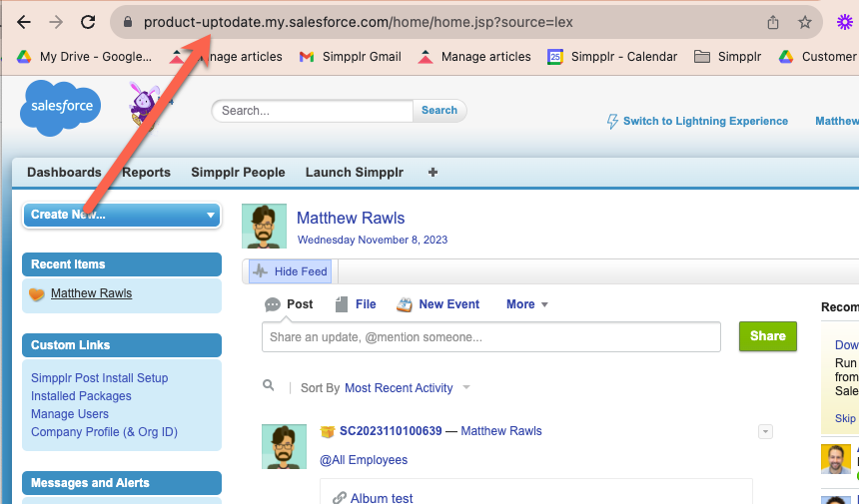Screen dimensions: 859x504
Task: Open Installed Packages custom link
Action: click(81, 396)
